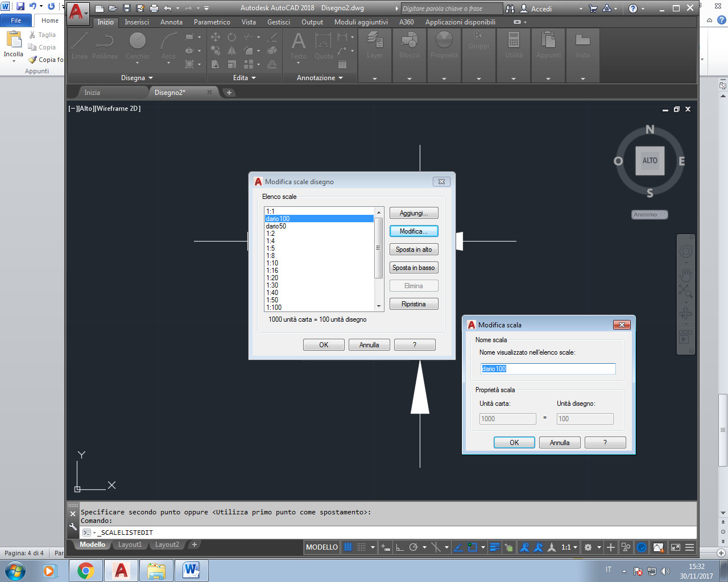The height and width of the screenshot is (582, 728).
Task: Click the Workspace Switching gear icon
Action: (588, 547)
